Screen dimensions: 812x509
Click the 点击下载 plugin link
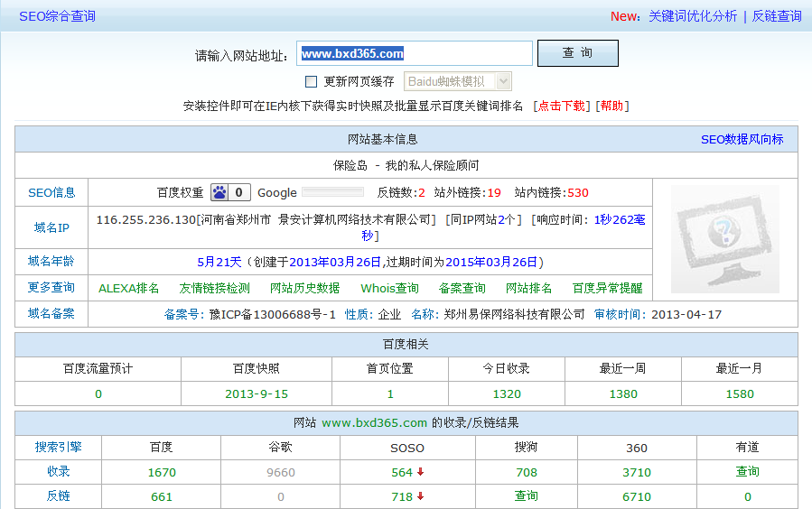[562, 106]
